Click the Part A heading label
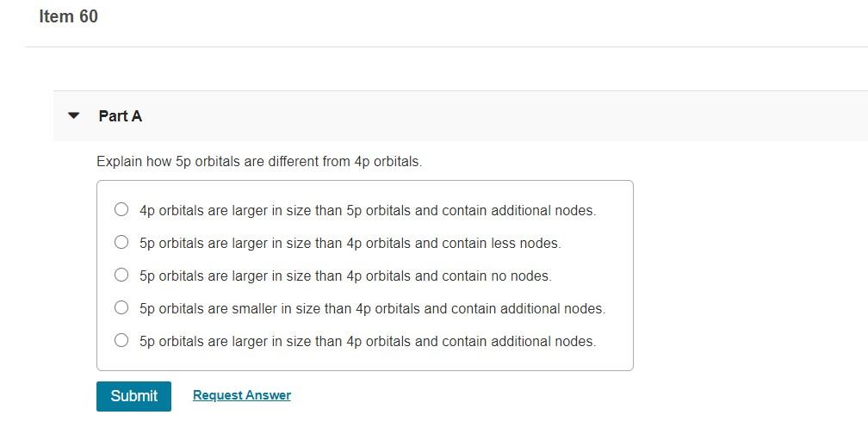The image size is (868, 446). click(121, 116)
